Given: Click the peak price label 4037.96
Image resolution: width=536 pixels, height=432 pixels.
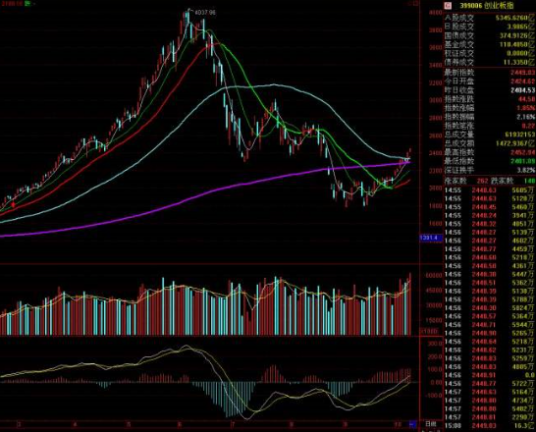Looking at the screenshot, I should (205, 12).
